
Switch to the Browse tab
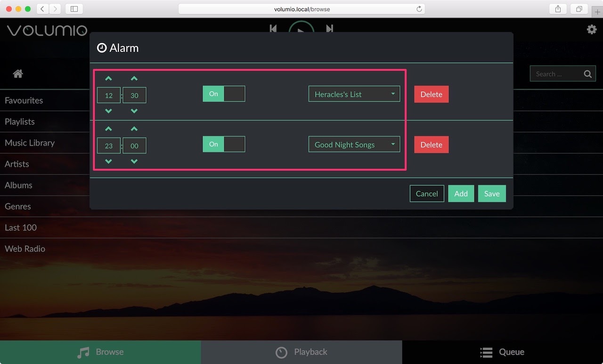click(x=100, y=352)
